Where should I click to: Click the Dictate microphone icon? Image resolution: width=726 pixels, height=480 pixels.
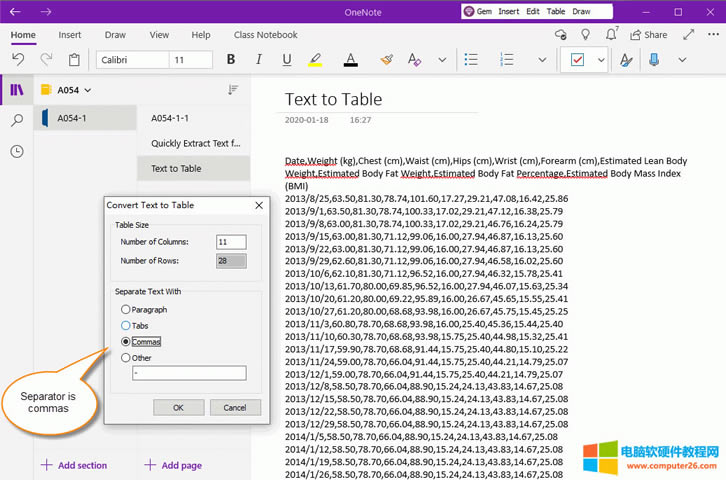(654, 60)
